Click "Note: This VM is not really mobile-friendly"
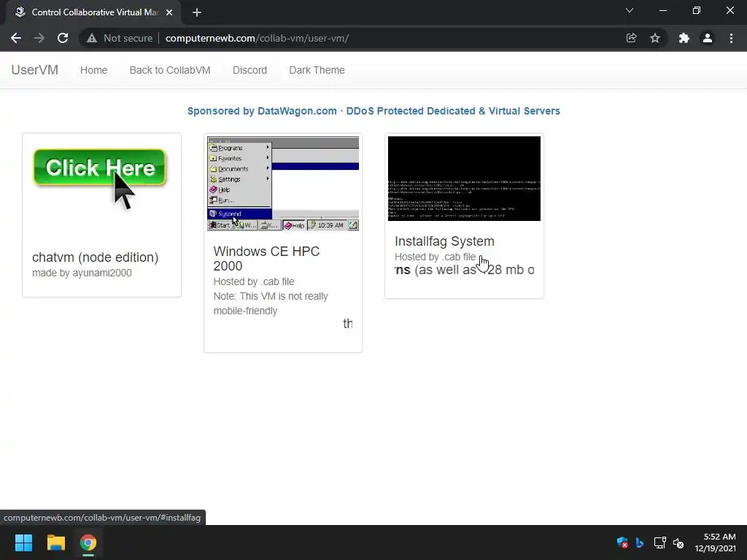 (x=271, y=303)
